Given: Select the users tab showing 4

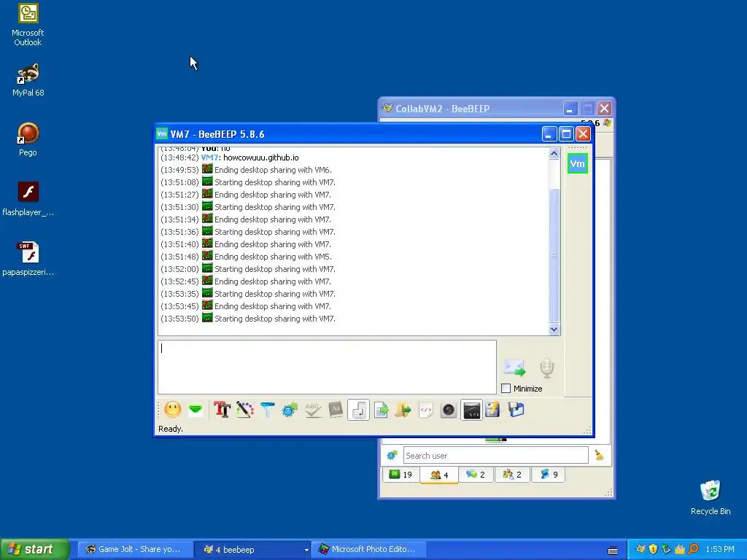Looking at the screenshot, I should [438, 475].
